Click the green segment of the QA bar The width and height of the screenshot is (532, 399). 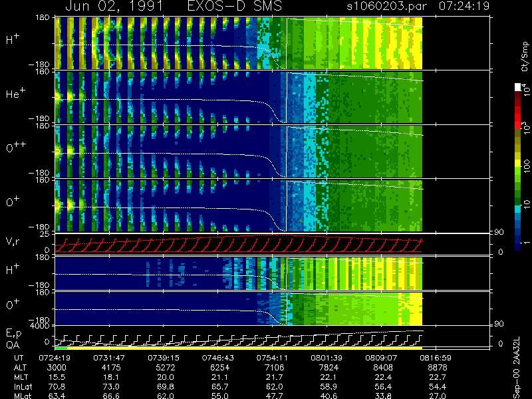pos(61,348)
